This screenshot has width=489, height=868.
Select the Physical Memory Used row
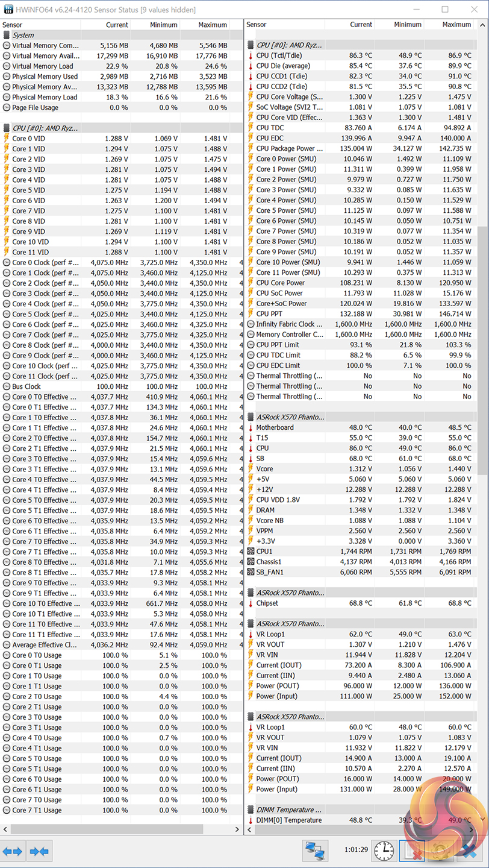[122, 77]
